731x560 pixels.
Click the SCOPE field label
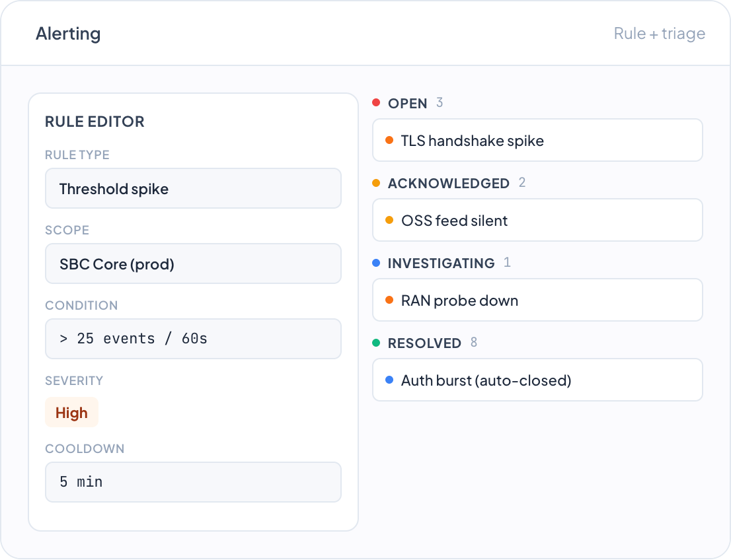point(67,230)
